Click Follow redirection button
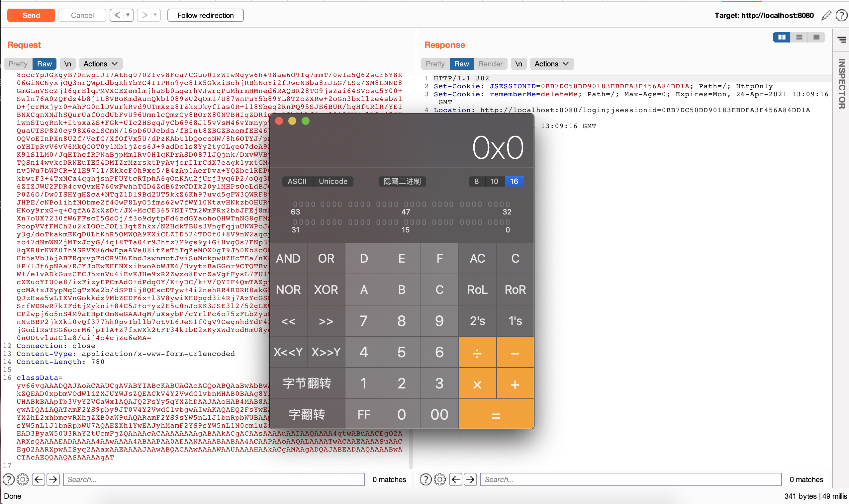This screenshot has height=504, width=849. click(x=205, y=15)
